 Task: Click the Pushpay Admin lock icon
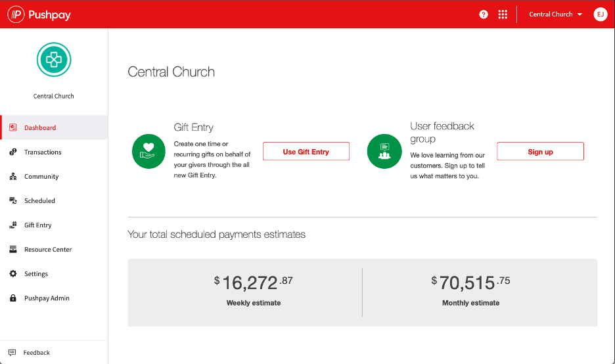pos(13,298)
